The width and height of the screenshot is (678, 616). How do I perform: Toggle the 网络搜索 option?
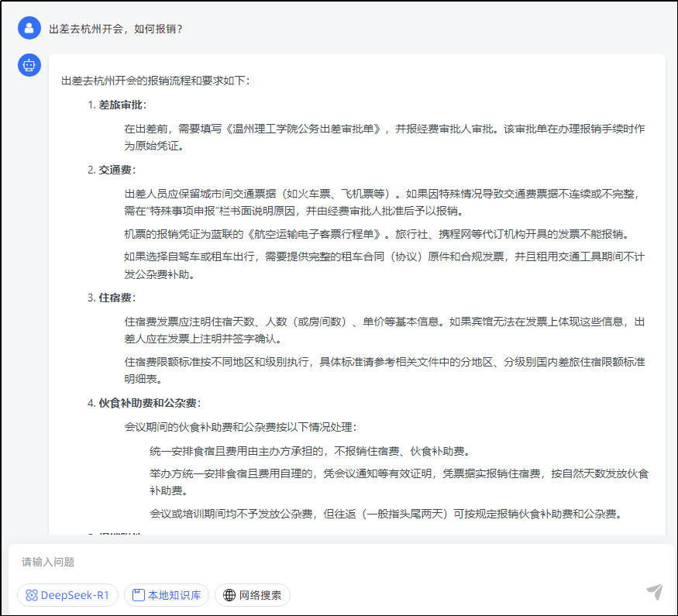[253, 595]
